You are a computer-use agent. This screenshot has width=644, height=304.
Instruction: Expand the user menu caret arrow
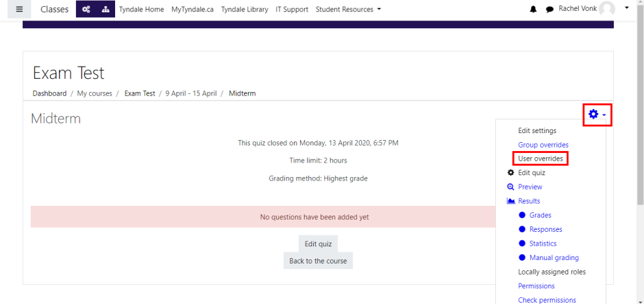pyautogui.click(x=627, y=8)
